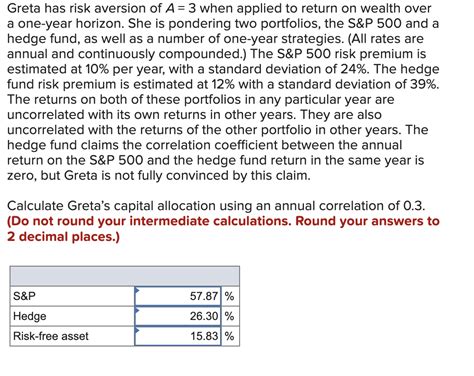Viewport: 474px width, 376px height.
Task: Select the Hedge row label cell
Action: 72,316
